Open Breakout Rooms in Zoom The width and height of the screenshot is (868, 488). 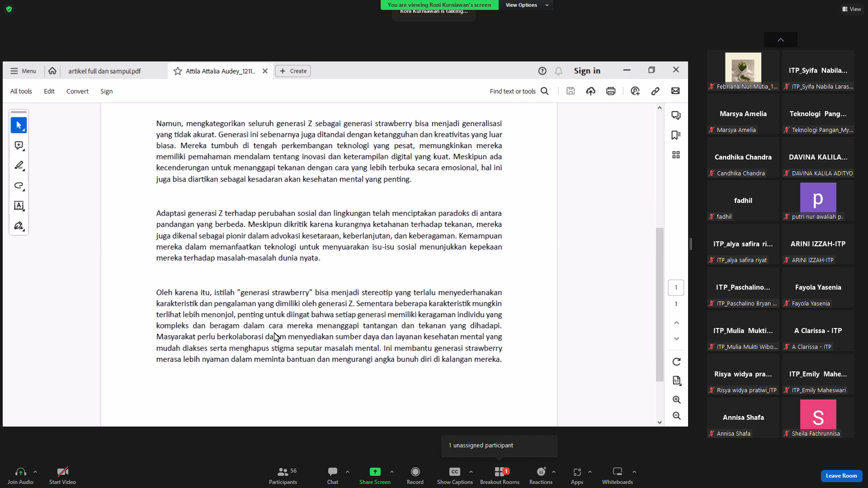500,475
